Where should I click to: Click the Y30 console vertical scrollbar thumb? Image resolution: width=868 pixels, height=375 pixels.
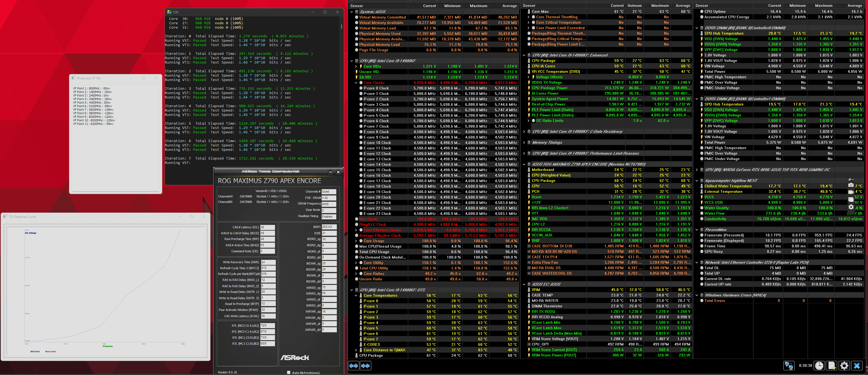click(341, 26)
